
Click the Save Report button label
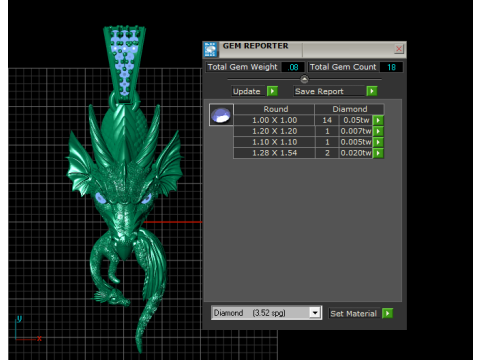330,91
